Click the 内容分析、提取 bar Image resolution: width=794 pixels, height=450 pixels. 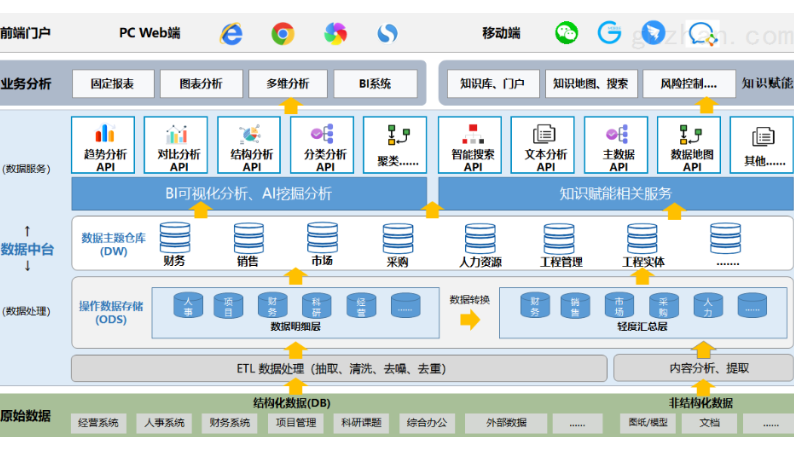704,368
